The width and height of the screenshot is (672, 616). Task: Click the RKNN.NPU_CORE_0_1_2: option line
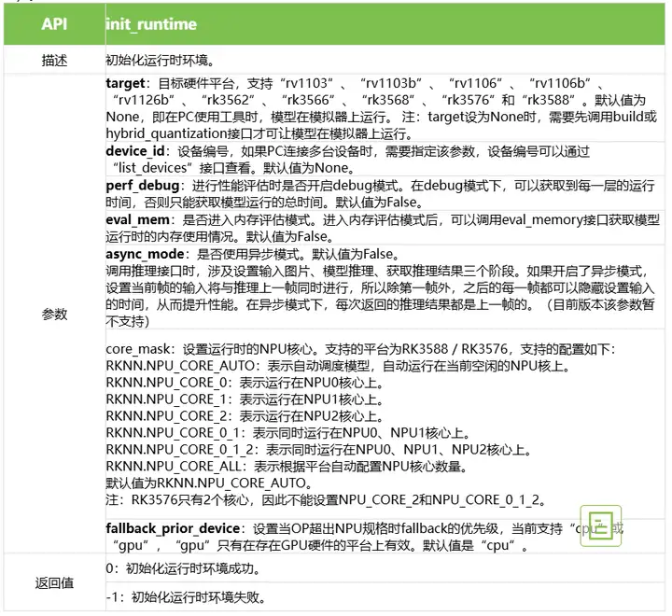click(x=319, y=450)
